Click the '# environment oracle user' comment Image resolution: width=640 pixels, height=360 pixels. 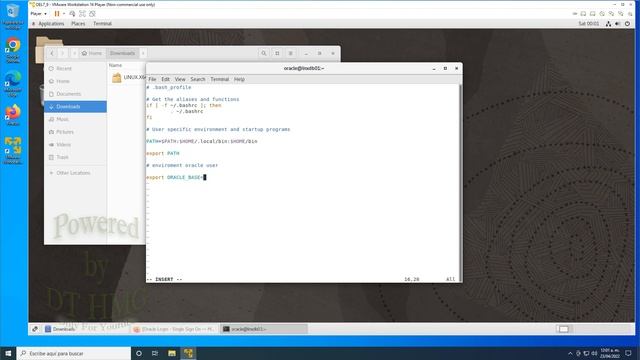(182, 165)
